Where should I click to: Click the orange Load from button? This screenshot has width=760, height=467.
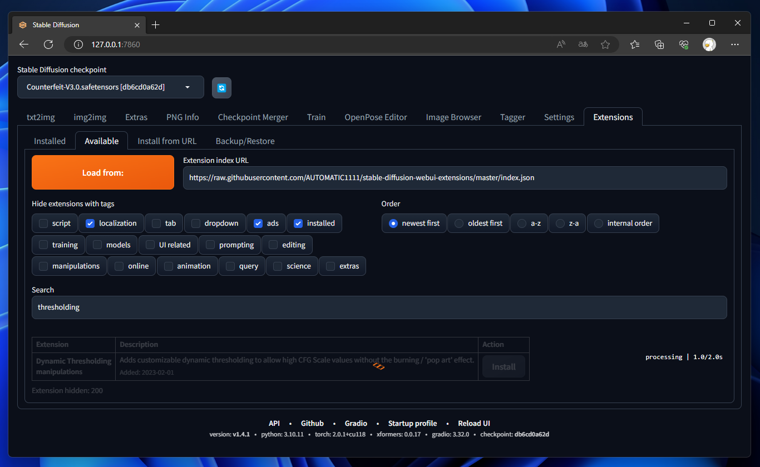click(103, 172)
